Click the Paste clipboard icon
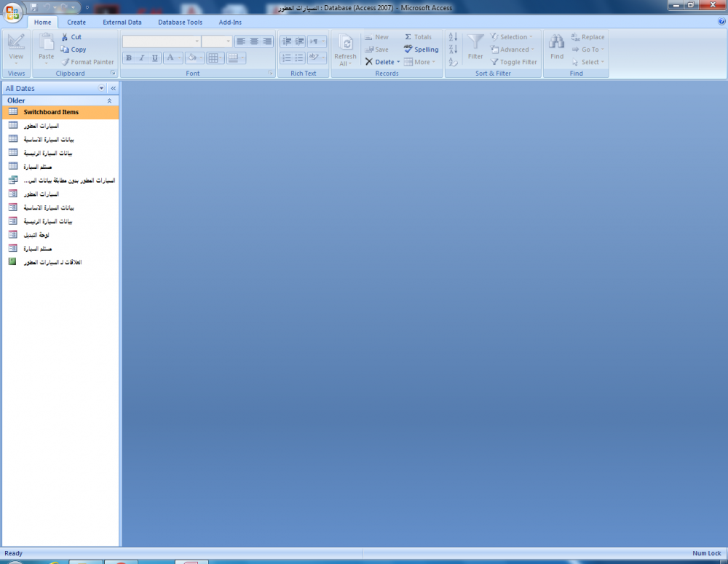The image size is (728, 564). 46,43
